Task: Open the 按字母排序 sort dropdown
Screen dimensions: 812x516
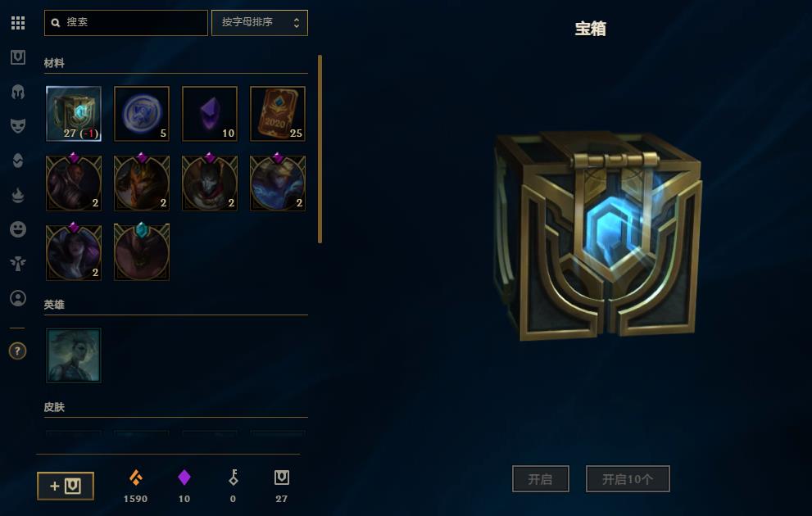Action: [x=260, y=23]
